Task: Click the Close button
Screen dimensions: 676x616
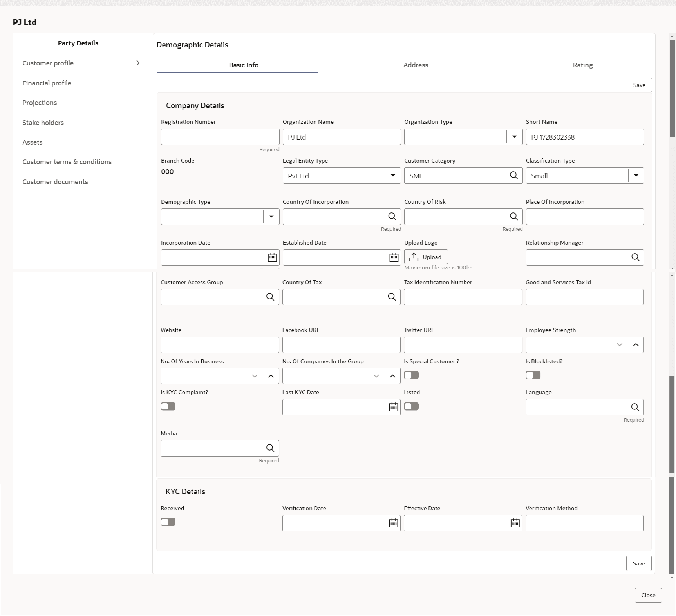Action: coord(648,595)
